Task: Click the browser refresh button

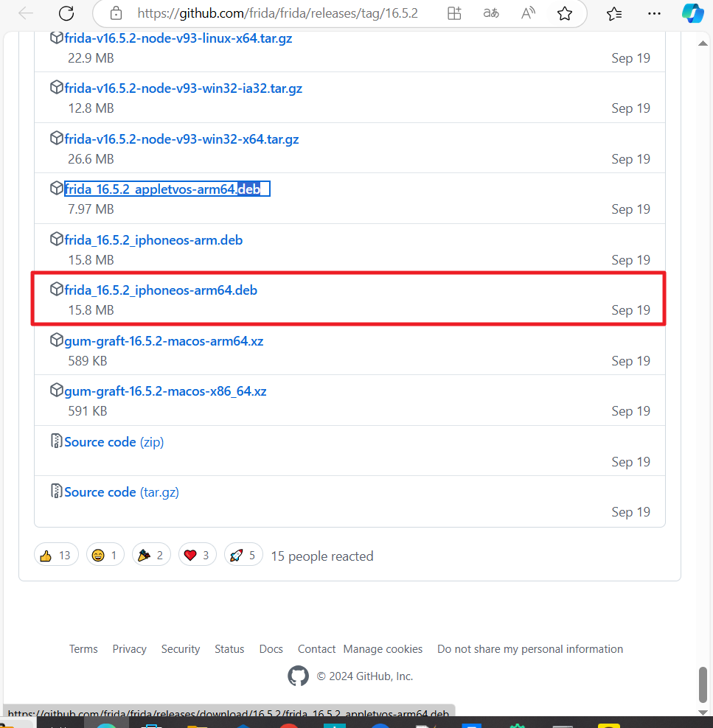Action: pos(66,13)
